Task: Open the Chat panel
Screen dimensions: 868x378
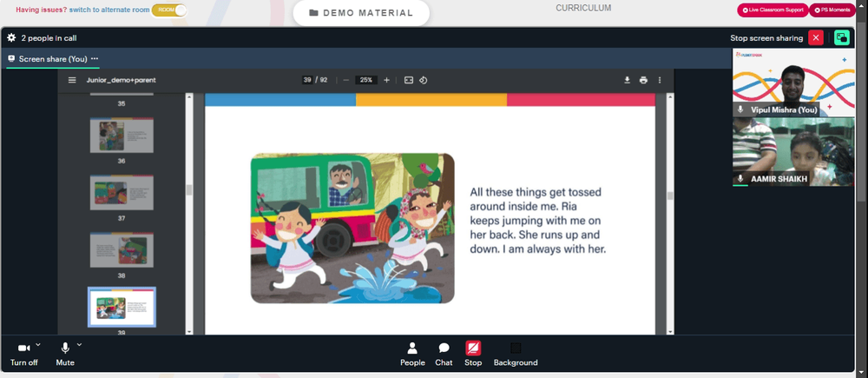Action: (x=444, y=355)
